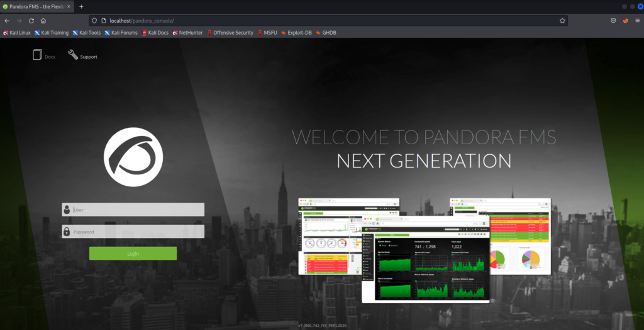Click the WELCOME TO PANDORA FMS heading
Screen dimensions: 644x330
click(x=424, y=137)
